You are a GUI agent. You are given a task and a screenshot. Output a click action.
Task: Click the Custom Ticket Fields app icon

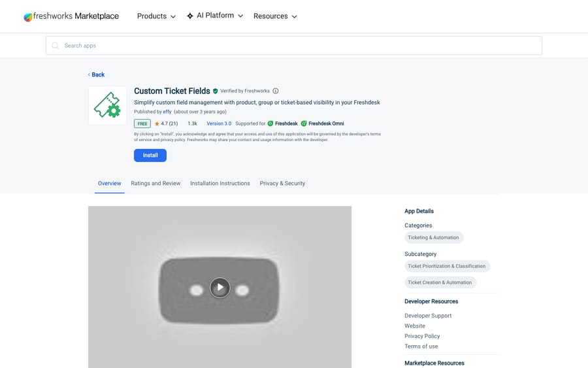tap(107, 105)
